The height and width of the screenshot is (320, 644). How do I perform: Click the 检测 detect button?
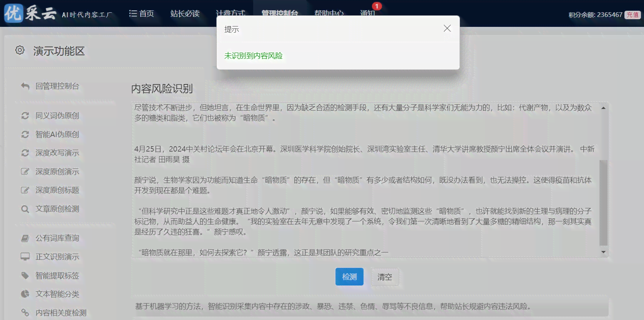tap(349, 277)
